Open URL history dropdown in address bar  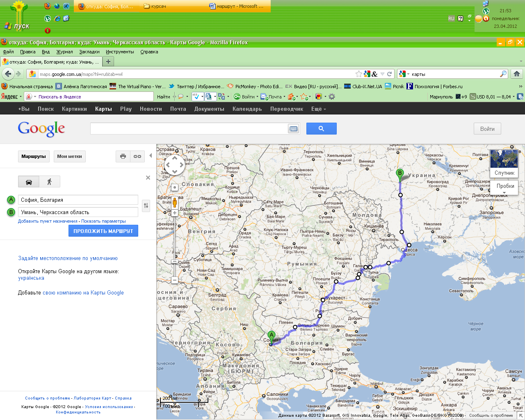click(382, 74)
